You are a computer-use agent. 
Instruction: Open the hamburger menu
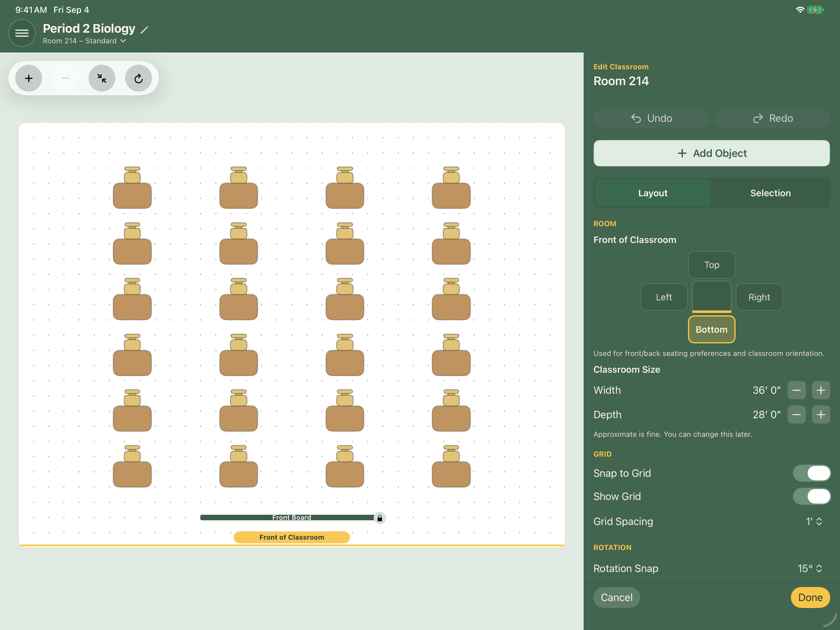pyautogui.click(x=22, y=33)
